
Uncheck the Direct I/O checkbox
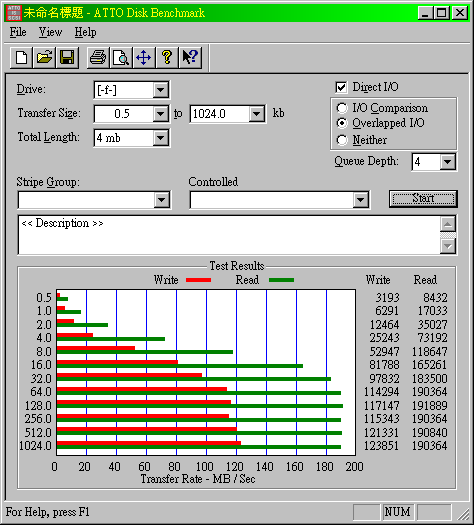[x=341, y=87]
